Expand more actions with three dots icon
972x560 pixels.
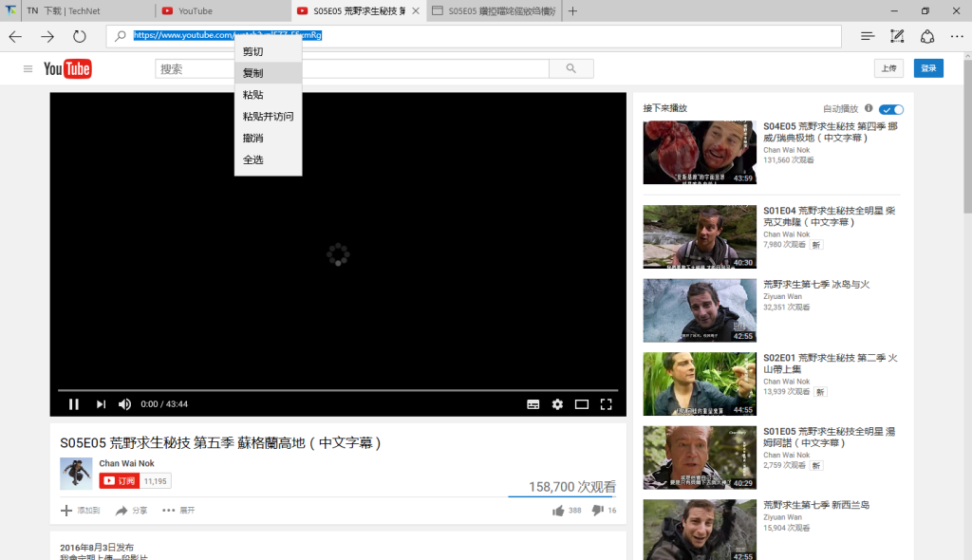pos(169,511)
